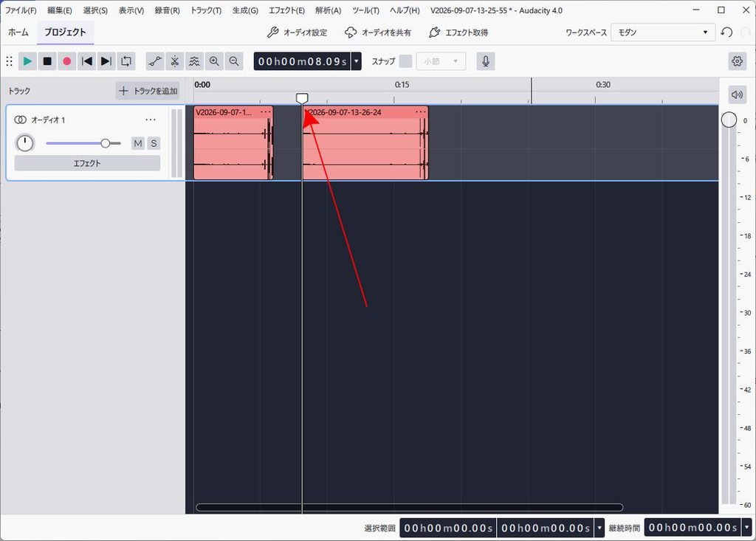This screenshot has width=756, height=541.
Task: Open エフェクト取得
Action: point(458,32)
